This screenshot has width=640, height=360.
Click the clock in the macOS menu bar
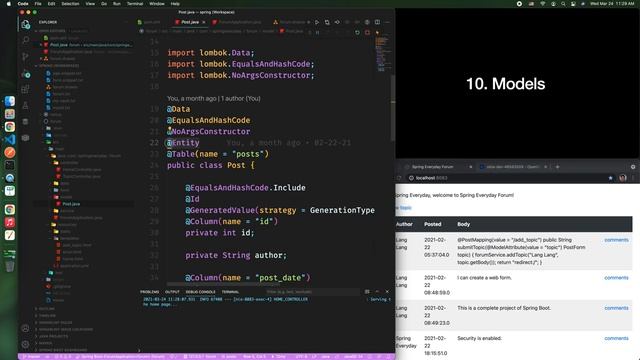point(612,4)
